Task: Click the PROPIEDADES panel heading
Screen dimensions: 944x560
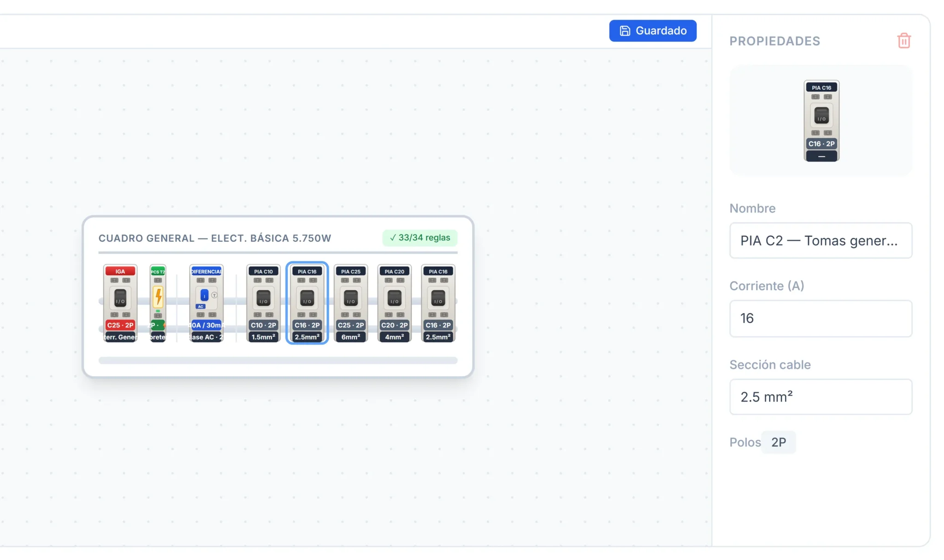Action: (775, 41)
